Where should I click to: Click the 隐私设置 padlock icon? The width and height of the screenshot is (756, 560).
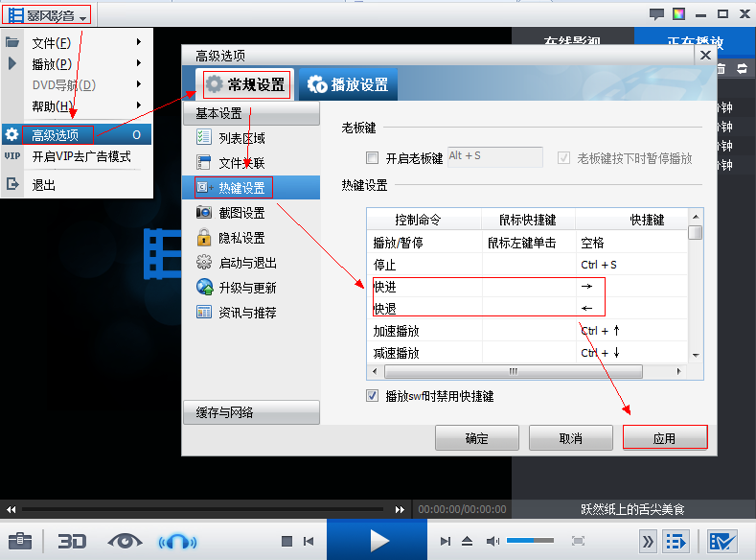click(204, 237)
